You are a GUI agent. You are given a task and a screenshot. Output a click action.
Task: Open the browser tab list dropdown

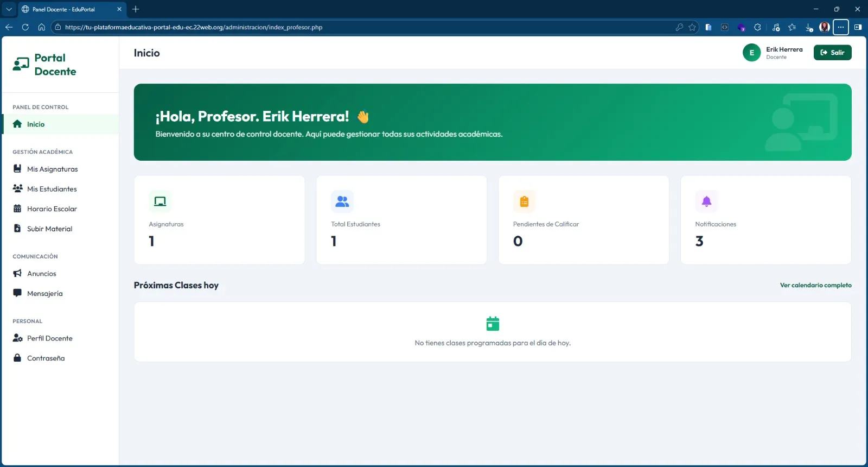pyautogui.click(x=9, y=9)
